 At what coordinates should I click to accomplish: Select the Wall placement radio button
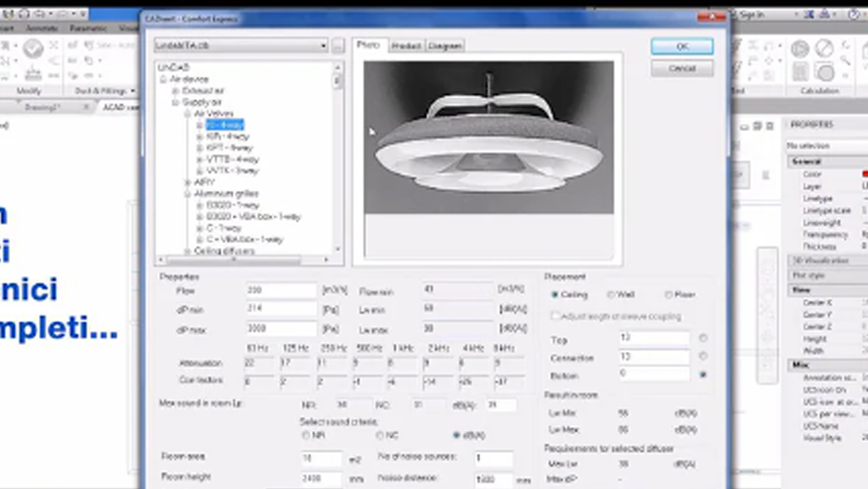611,295
